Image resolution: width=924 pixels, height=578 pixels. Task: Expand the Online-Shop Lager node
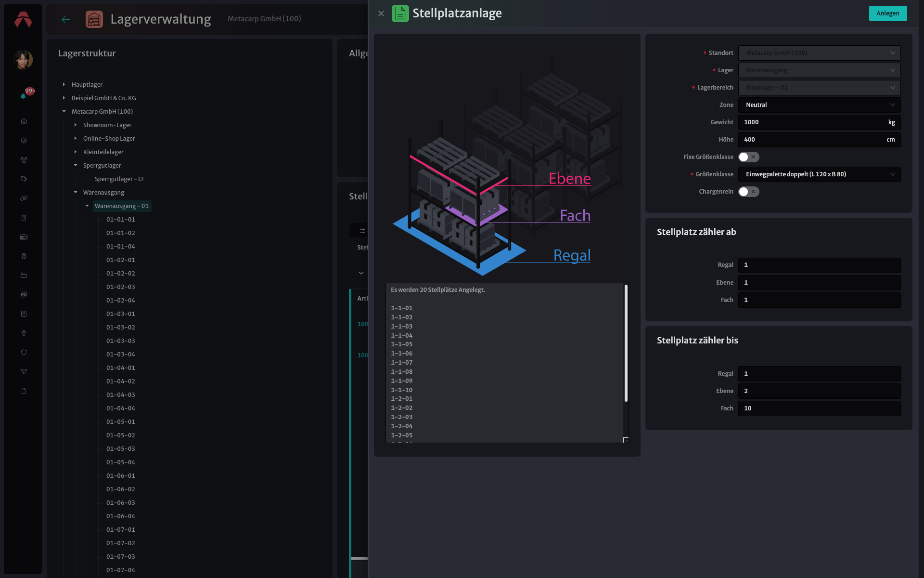pos(76,138)
